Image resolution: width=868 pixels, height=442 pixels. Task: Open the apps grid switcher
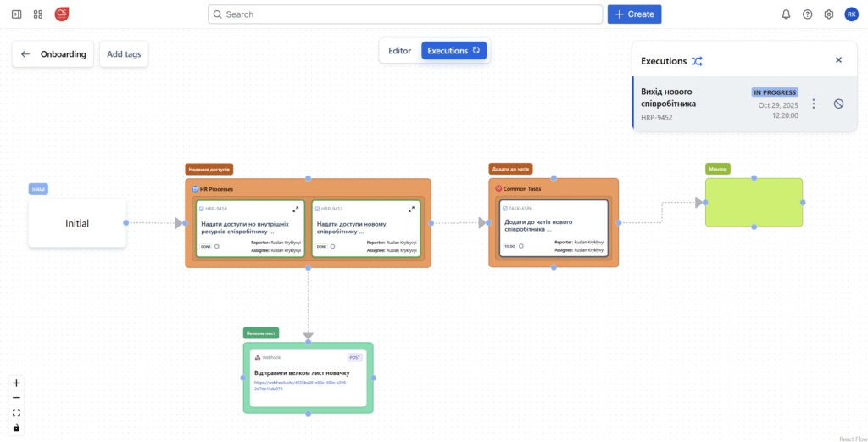click(x=38, y=14)
